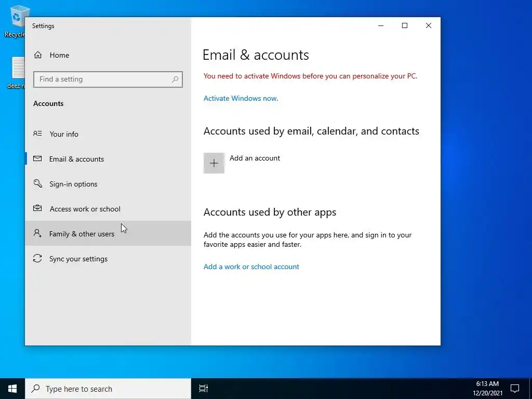Click the Access work or school briefcase icon
This screenshot has width=532, height=399.
click(x=37, y=208)
